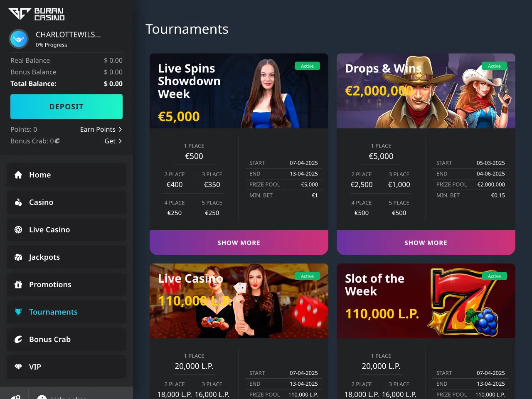Screen dimensions: 532x399
Task: Show more for Live Spins Showdown Week
Action: coord(239,243)
